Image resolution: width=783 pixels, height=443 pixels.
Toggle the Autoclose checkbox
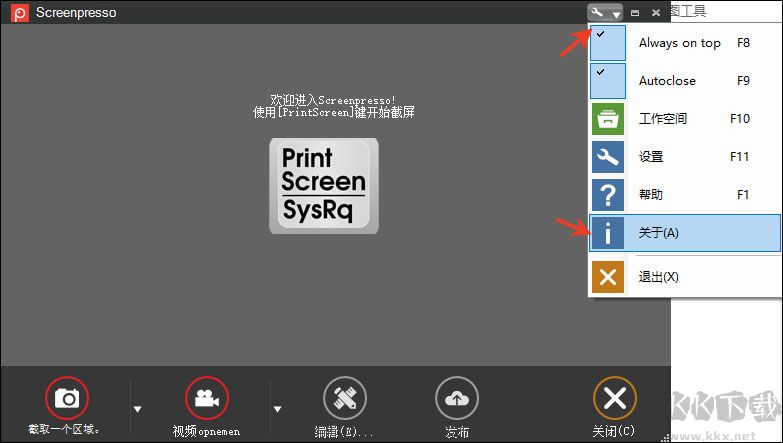pyautogui.click(x=608, y=81)
